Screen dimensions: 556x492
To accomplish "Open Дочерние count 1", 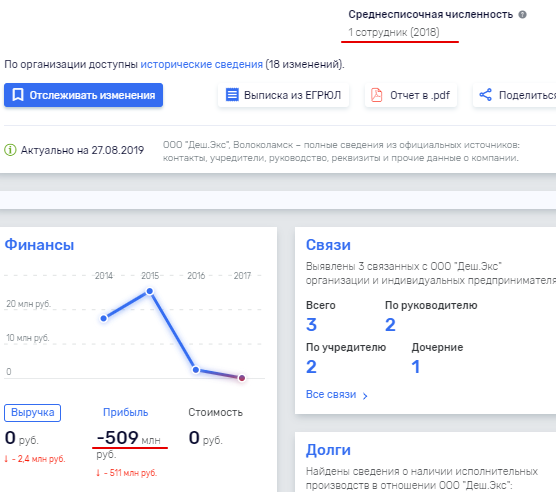I will (x=416, y=367).
